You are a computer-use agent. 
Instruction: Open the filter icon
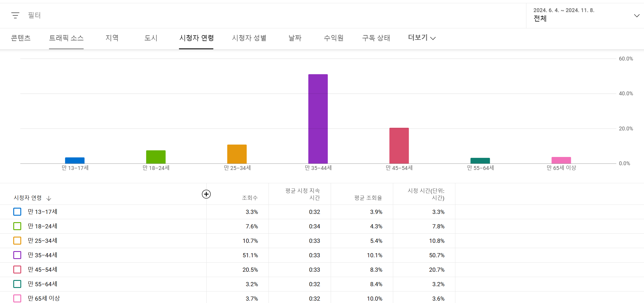point(15,15)
